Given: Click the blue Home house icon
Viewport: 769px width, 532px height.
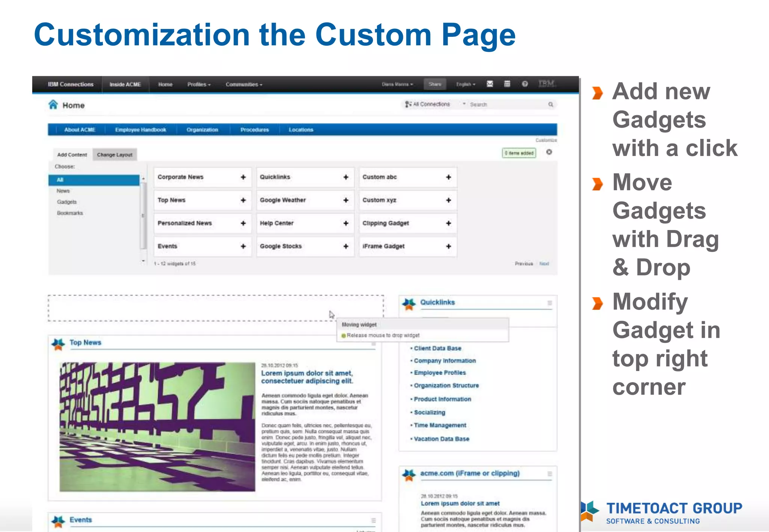Looking at the screenshot, I should point(53,105).
